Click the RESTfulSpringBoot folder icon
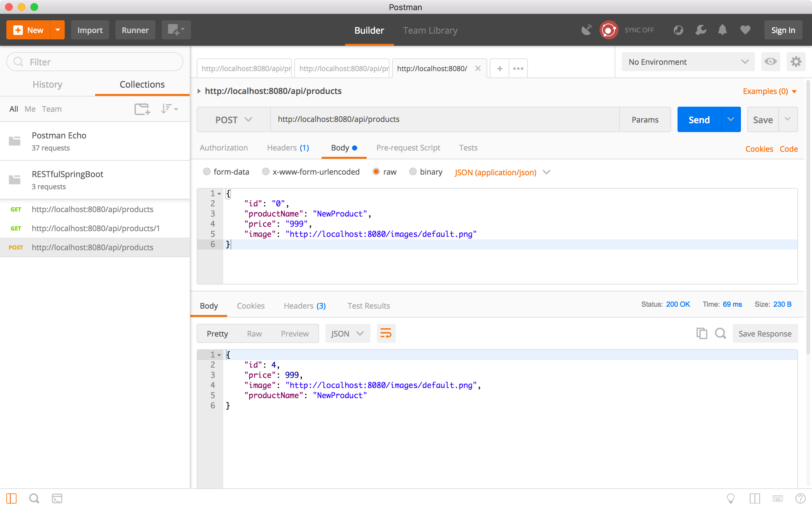 coord(14,179)
